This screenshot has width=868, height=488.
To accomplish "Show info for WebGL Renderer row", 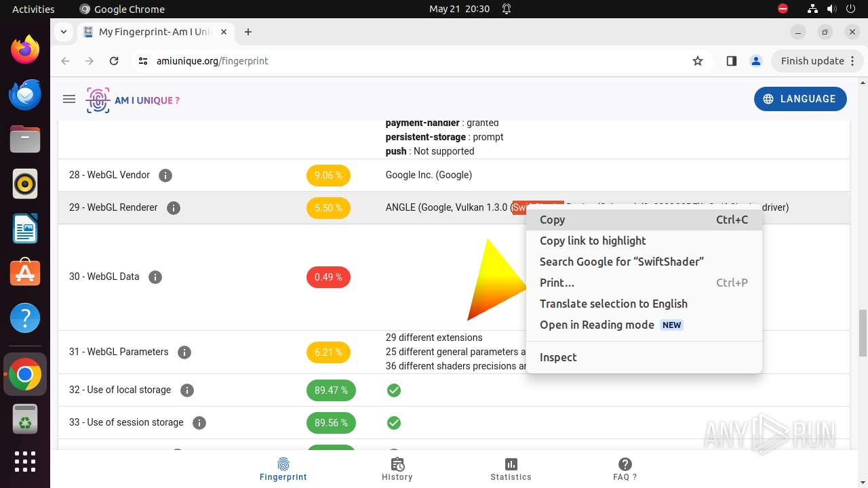I will (174, 208).
